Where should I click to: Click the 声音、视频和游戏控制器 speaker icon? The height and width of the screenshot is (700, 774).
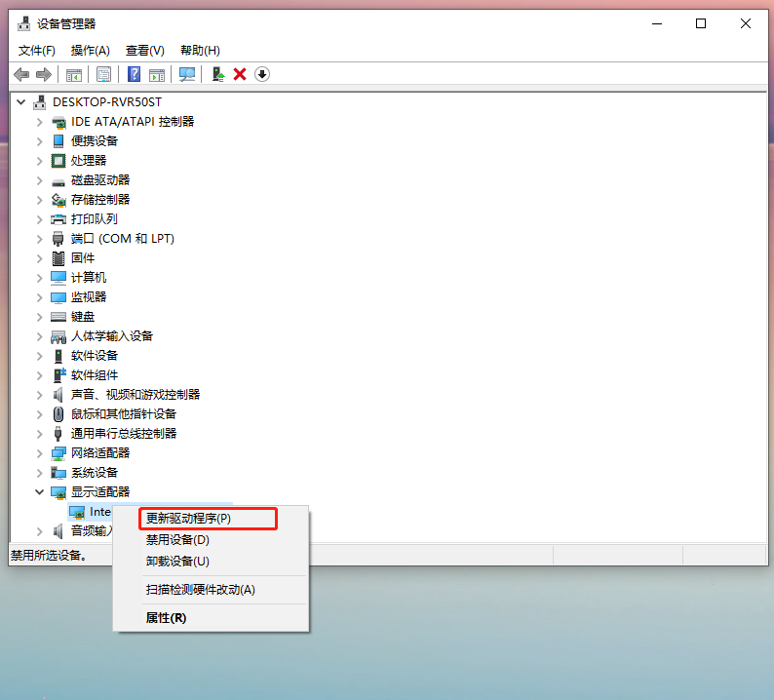coord(58,395)
